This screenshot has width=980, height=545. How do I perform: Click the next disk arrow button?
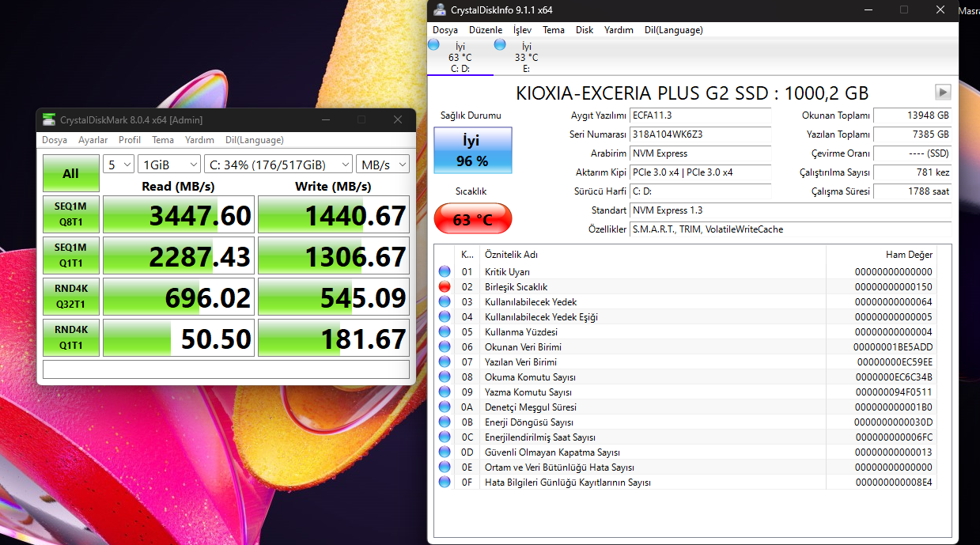(943, 92)
